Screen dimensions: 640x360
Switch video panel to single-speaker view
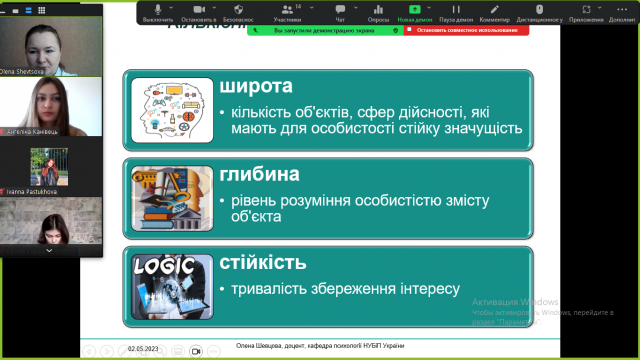tap(16, 11)
